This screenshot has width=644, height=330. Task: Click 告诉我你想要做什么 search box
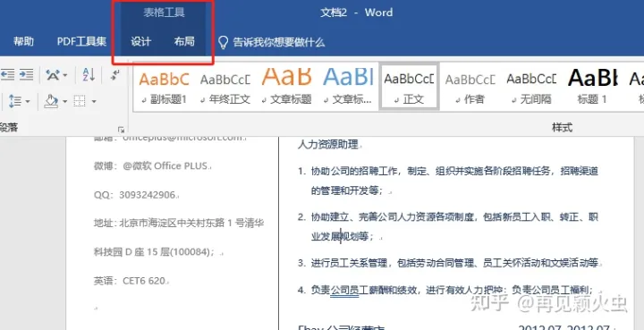(279, 42)
